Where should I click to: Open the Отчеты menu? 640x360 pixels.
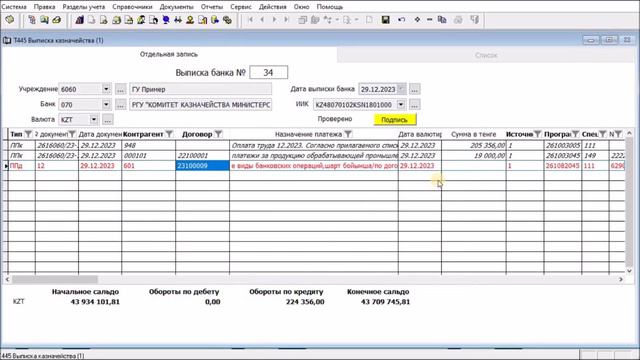(211, 7)
